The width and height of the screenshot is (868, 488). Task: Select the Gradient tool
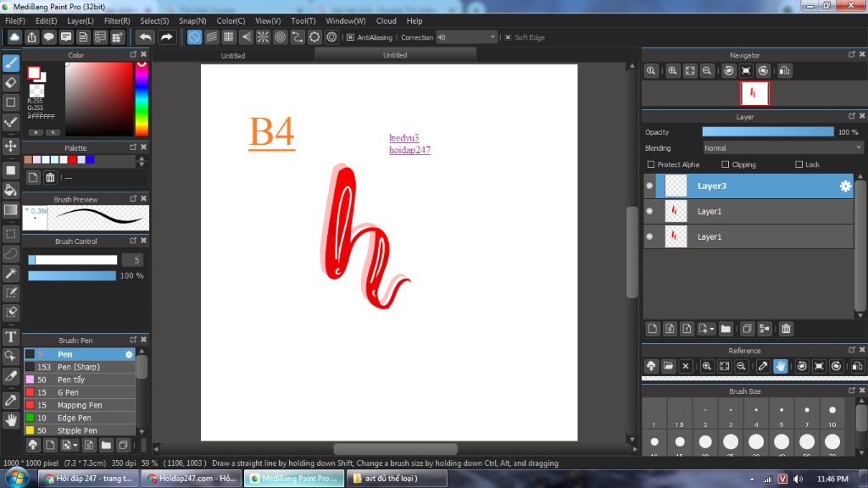coord(10,210)
